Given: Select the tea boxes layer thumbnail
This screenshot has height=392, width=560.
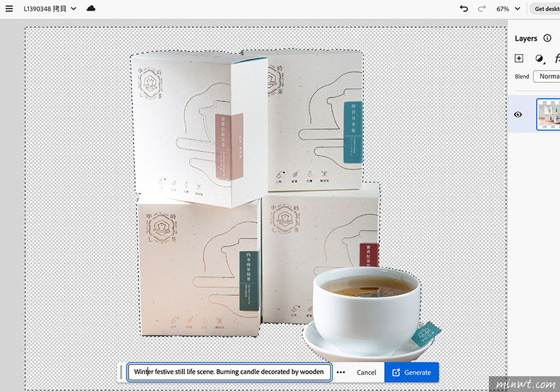Looking at the screenshot, I should click(x=548, y=114).
